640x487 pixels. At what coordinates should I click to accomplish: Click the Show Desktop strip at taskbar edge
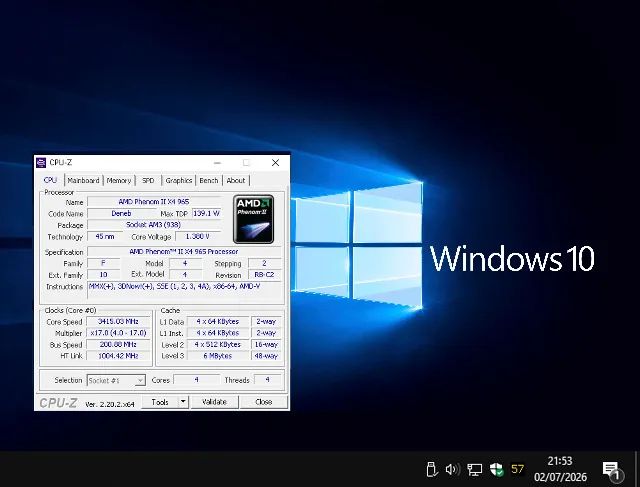pos(638,469)
